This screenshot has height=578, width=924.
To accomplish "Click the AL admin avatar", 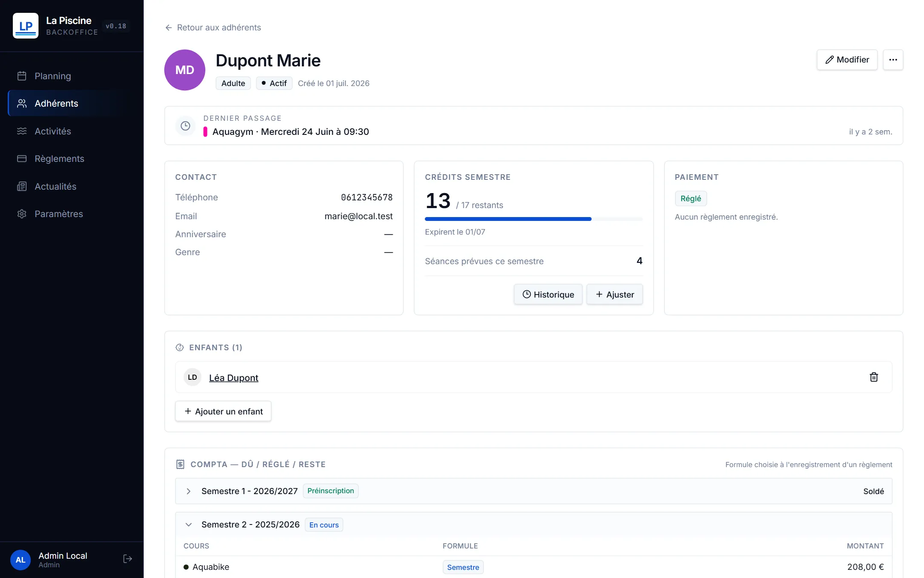I will [21, 560].
